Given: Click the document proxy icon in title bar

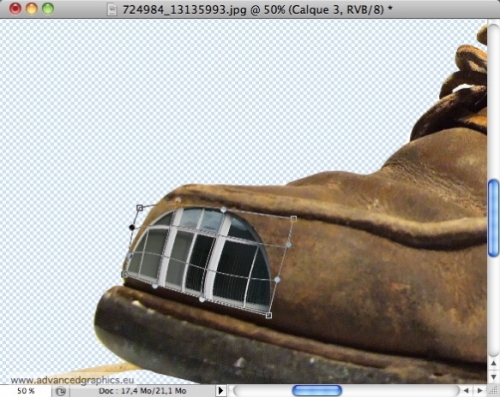Looking at the screenshot, I should coord(112,9).
